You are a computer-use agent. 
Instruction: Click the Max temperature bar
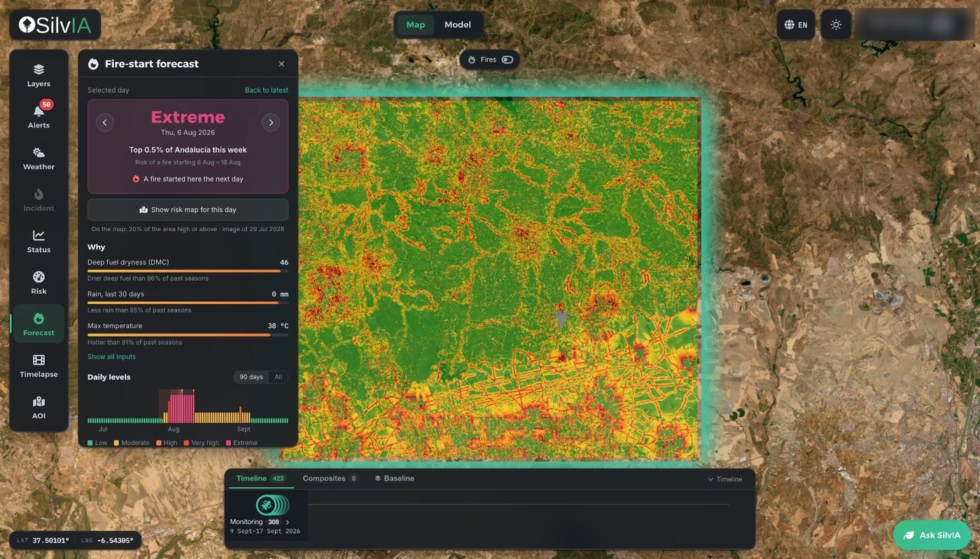pos(188,335)
